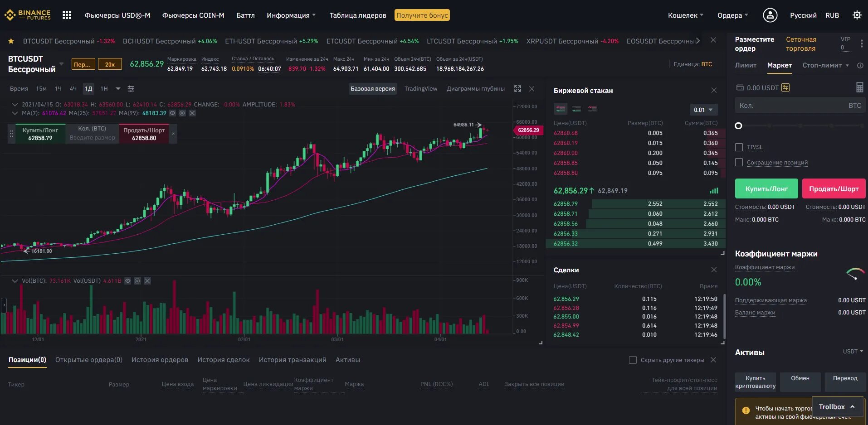868x425 pixels.
Task: Check Скрыть другие тикеры checkbox
Action: [x=633, y=360]
